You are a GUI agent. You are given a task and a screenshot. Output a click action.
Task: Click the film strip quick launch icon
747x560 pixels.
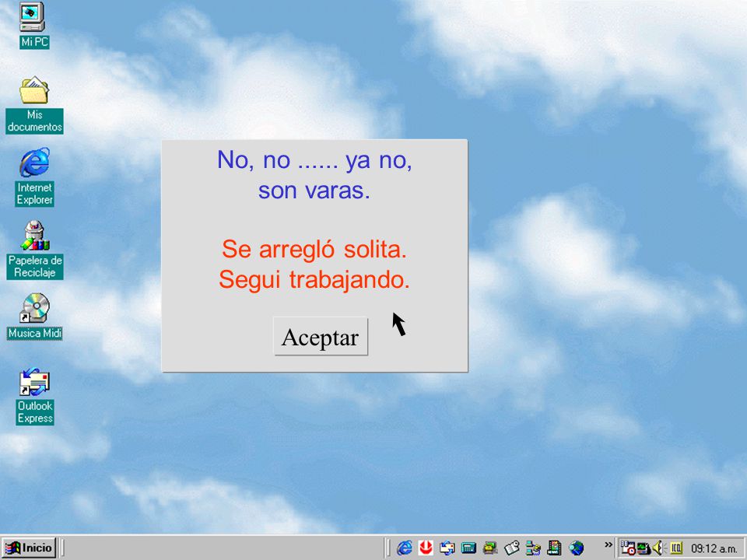pos(554,548)
